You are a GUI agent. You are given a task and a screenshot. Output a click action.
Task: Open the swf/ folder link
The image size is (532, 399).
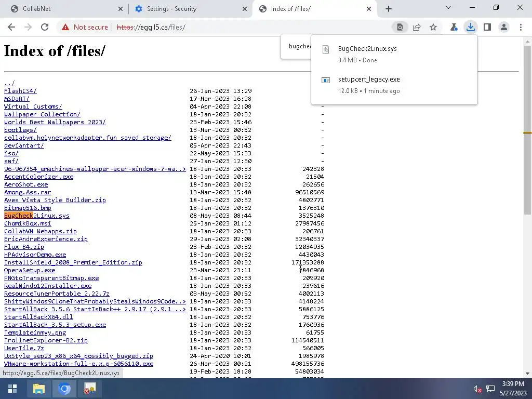click(11, 161)
